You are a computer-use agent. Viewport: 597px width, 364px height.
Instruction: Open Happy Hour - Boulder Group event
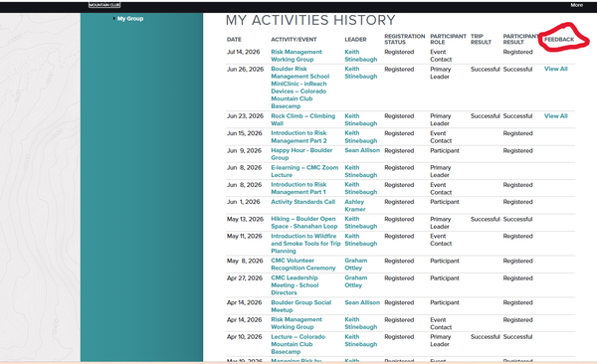301,154
